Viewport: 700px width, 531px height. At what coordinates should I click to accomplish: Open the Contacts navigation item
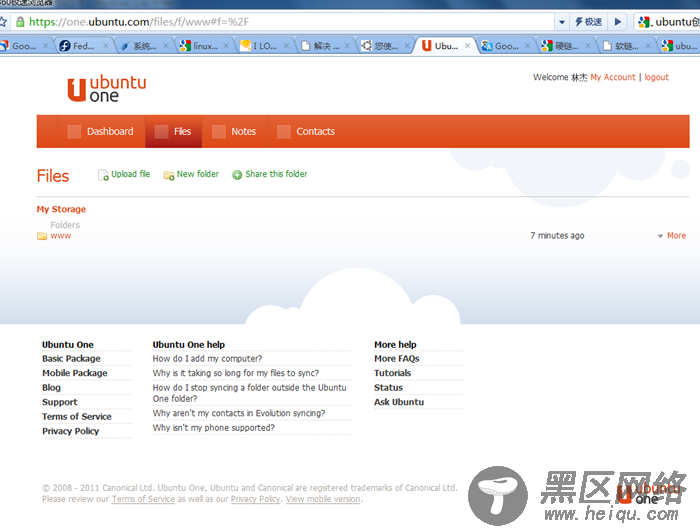point(306,132)
